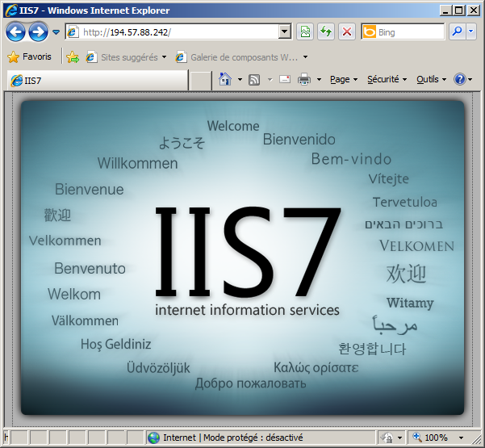Click the add to favorites bar star-arrow icon
The width and height of the screenshot is (485, 448).
tap(73, 57)
